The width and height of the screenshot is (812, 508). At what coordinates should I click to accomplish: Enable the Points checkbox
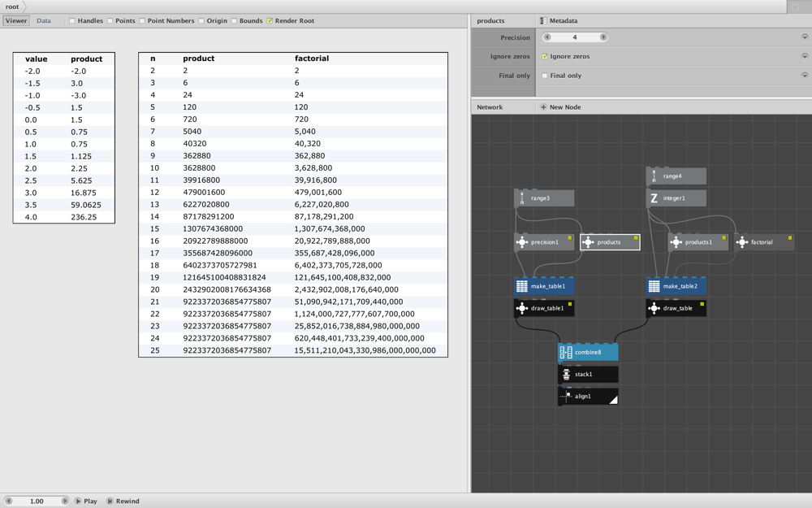click(110, 21)
